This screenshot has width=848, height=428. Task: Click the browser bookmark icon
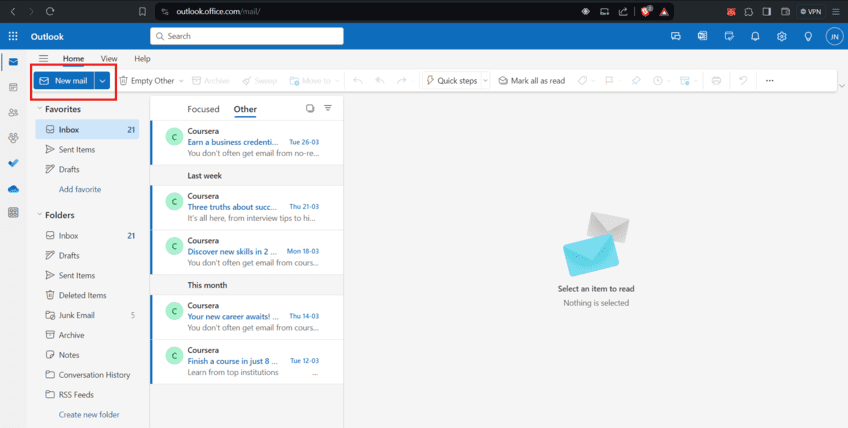pyautogui.click(x=142, y=11)
